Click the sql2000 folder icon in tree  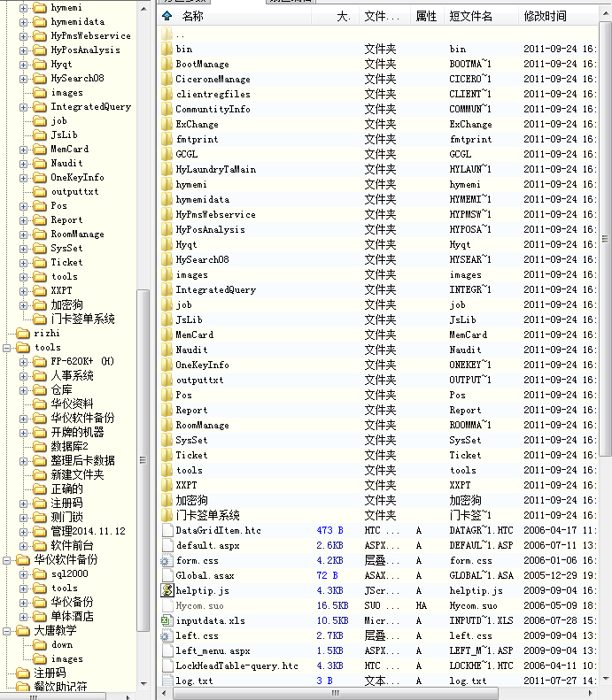pyautogui.click(x=40, y=573)
